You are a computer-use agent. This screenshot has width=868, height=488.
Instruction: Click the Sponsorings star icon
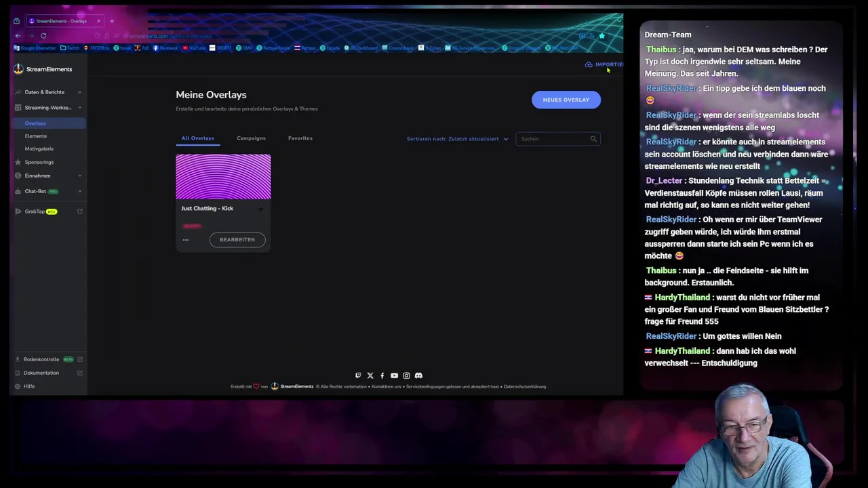tap(18, 162)
